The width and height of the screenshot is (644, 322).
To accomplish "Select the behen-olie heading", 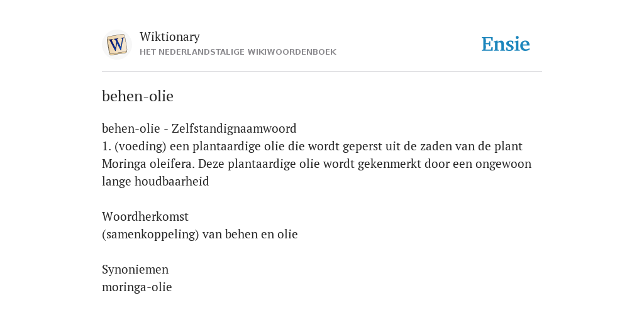I will (x=138, y=96).
